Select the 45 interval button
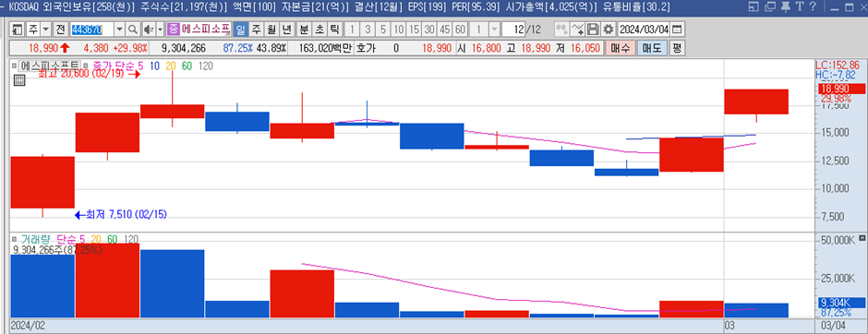This screenshot has height=334, width=868. click(x=444, y=30)
